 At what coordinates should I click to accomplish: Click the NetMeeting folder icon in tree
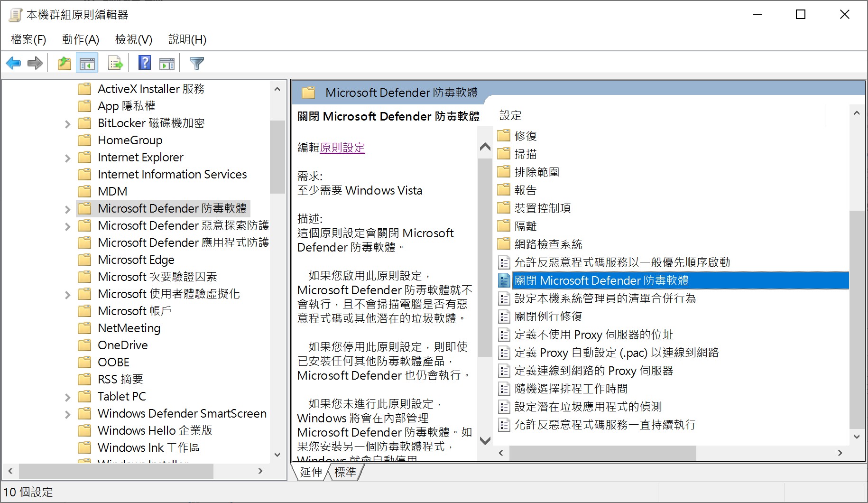(84, 328)
